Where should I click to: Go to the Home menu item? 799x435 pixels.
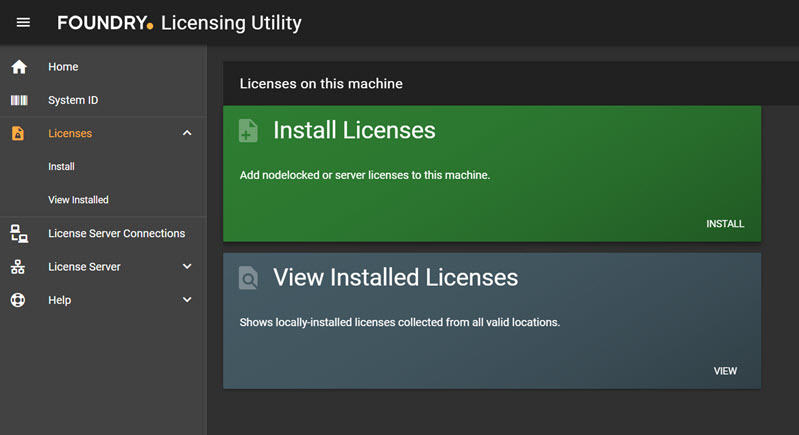pos(63,67)
